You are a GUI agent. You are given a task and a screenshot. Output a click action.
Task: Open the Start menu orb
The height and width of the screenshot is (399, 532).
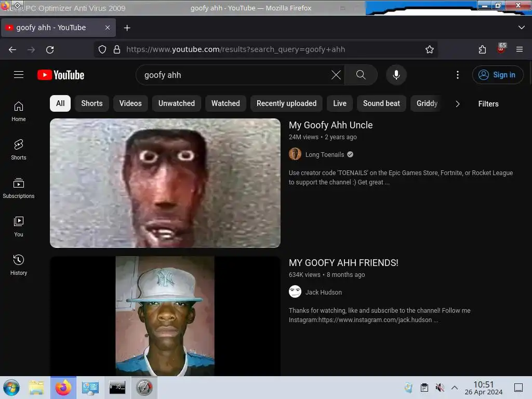pos(11,388)
